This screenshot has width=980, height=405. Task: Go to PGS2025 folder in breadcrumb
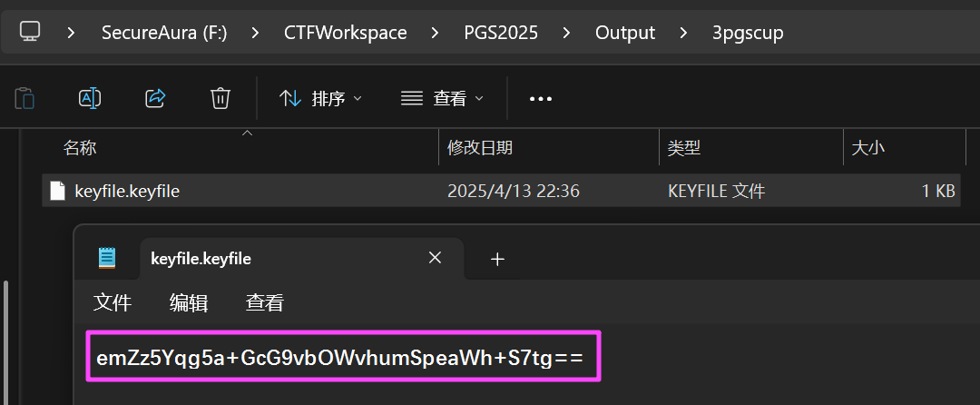pos(501,32)
